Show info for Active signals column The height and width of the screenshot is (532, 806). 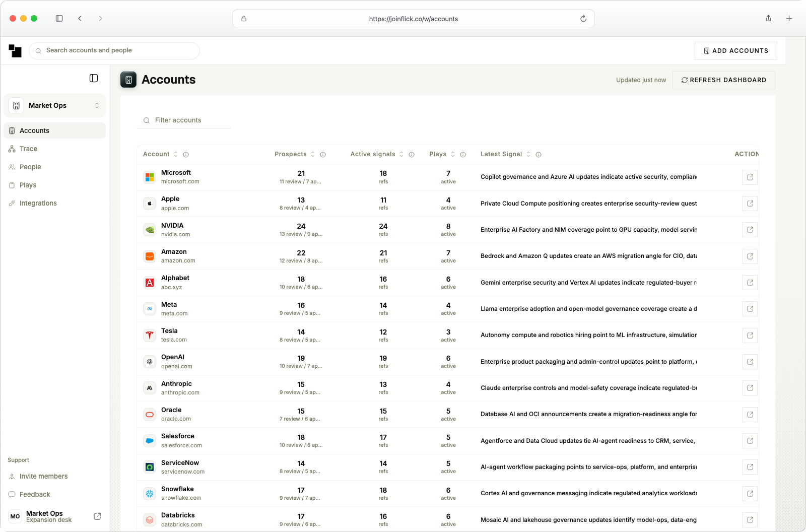(x=412, y=155)
